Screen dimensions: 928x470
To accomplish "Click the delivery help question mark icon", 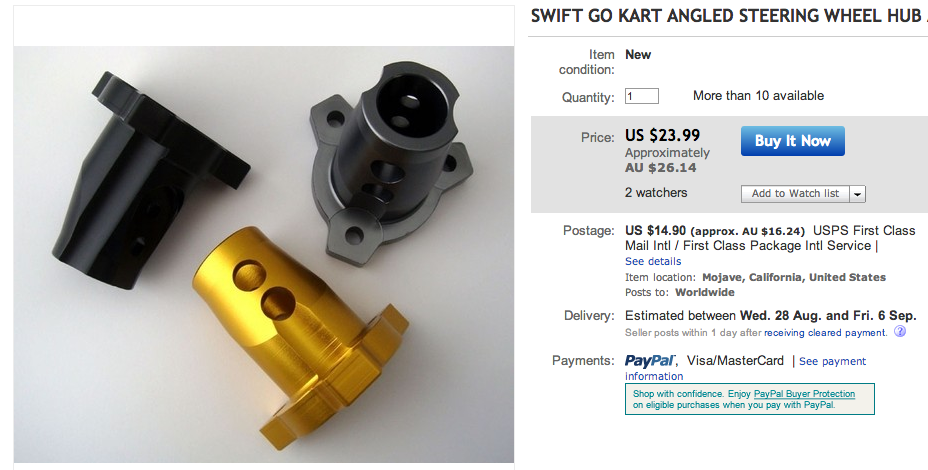I will tap(900, 332).
